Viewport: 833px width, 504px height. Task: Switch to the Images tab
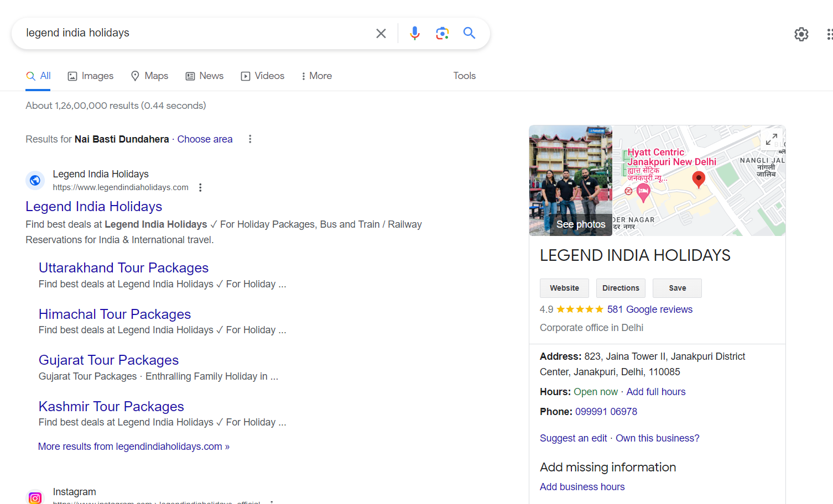coord(91,76)
